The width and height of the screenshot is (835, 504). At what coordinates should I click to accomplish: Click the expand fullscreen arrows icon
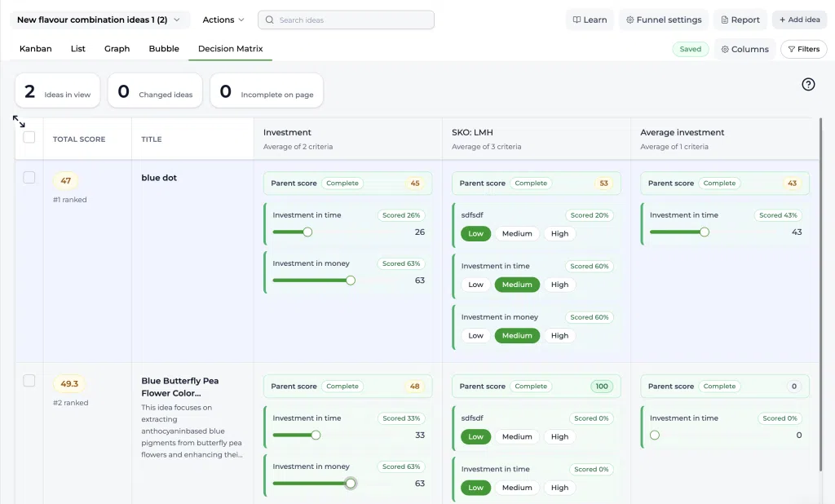(20, 122)
